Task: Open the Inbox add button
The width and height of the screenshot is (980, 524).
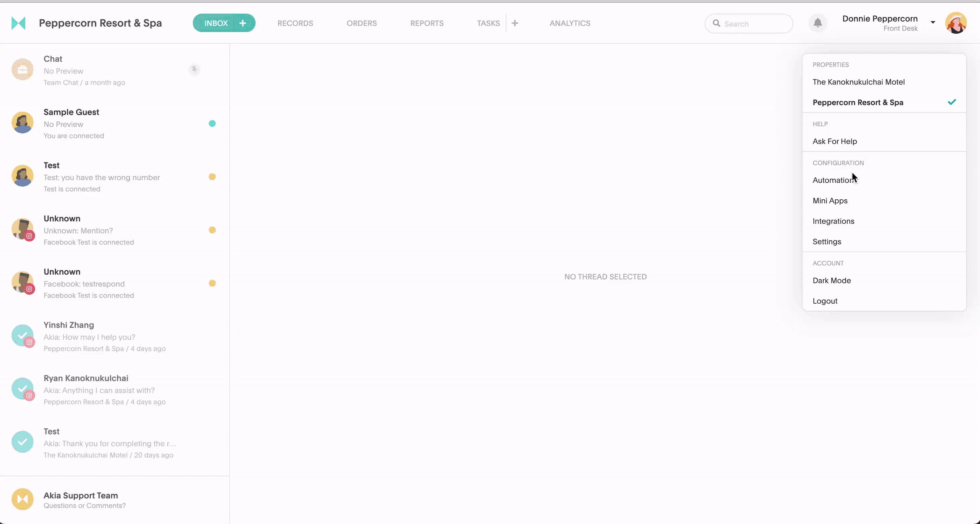Action: click(242, 23)
